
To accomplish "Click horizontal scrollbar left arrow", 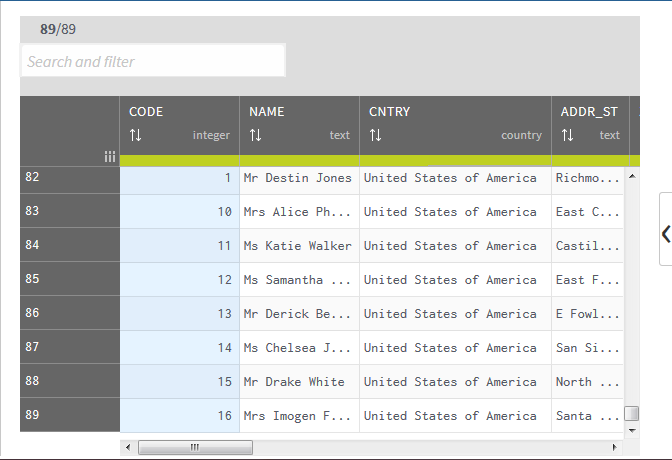I will point(128,448).
